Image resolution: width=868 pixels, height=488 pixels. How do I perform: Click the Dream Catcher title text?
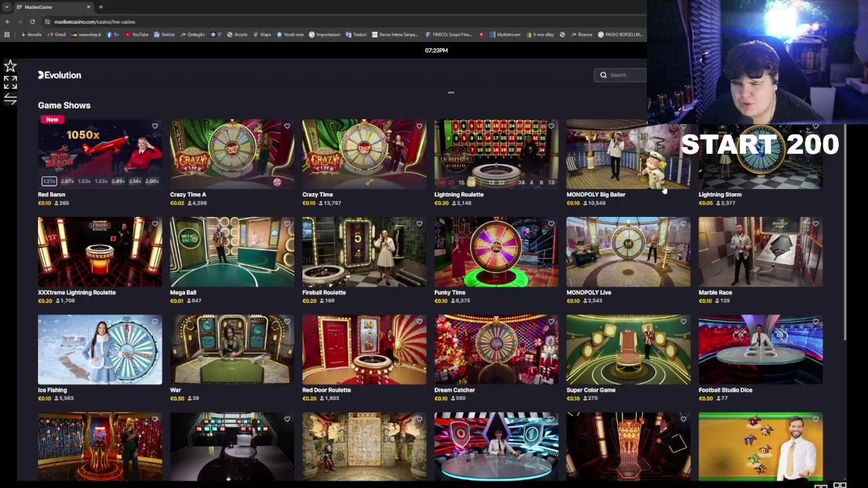tap(454, 390)
